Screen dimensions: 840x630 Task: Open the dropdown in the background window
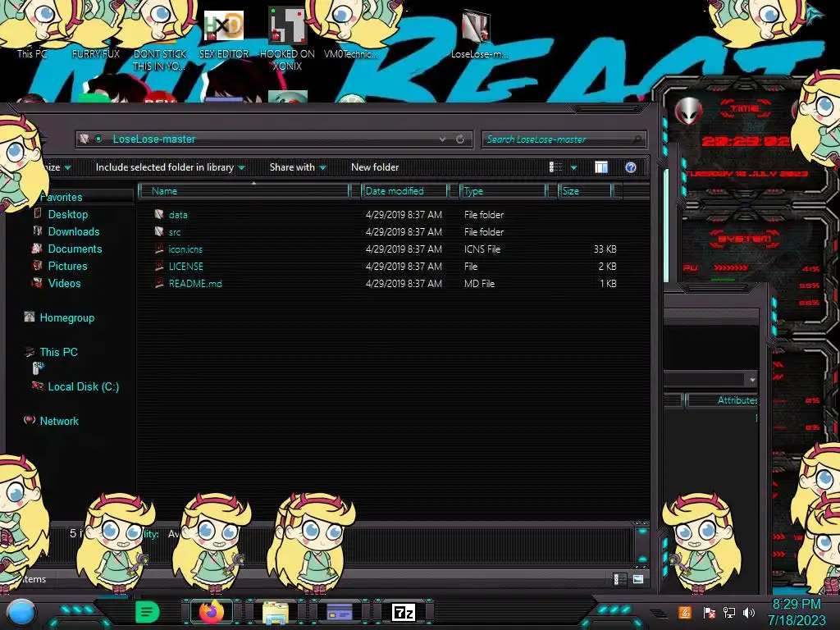pos(752,380)
